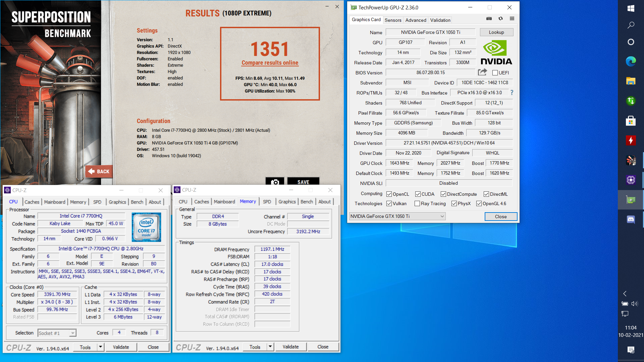Open Caches tab in left CPU-Z window
644x362 pixels.
(x=32, y=202)
